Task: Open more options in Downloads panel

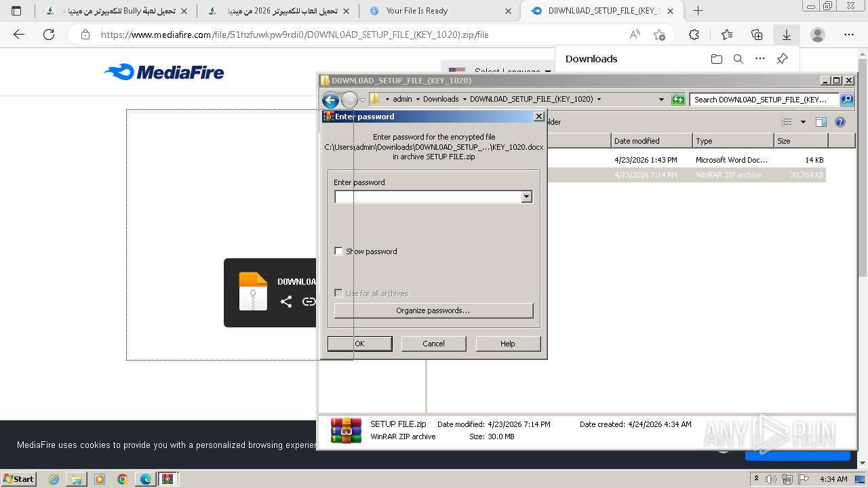Action: (760, 59)
